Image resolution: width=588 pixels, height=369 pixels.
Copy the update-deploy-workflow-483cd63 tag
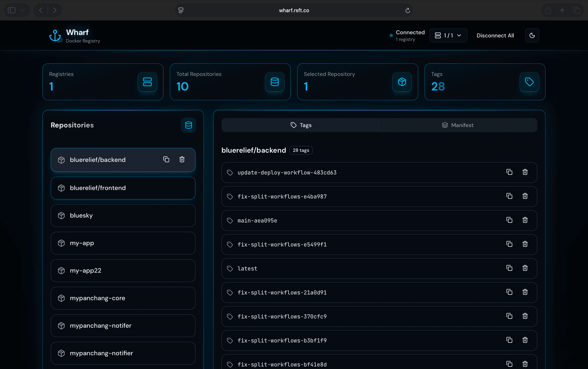[x=509, y=172]
